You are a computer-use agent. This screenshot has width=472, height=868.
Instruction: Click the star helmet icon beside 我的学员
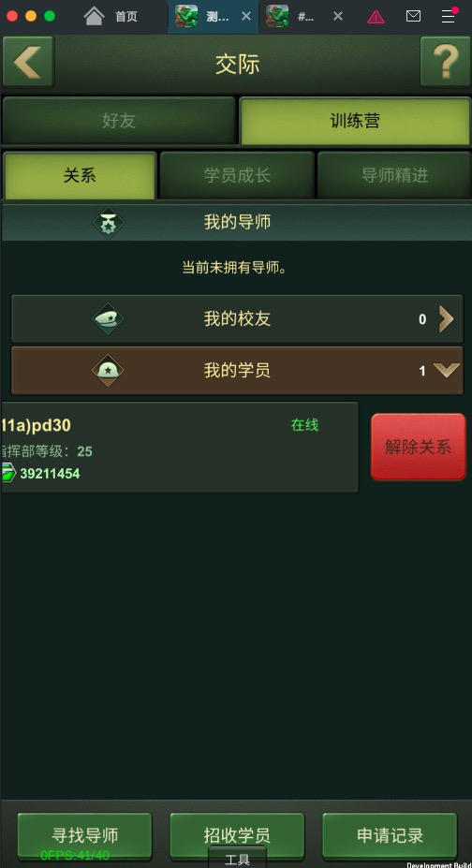click(108, 371)
